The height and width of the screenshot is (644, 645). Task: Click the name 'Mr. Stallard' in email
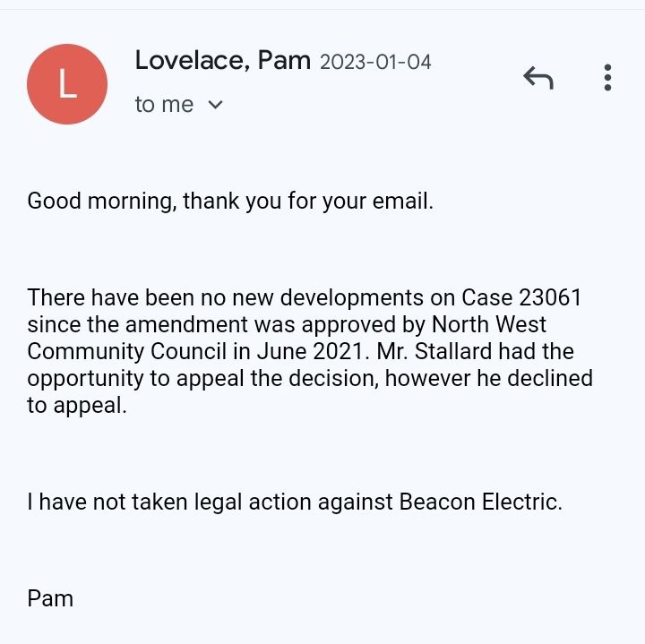(x=434, y=351)
